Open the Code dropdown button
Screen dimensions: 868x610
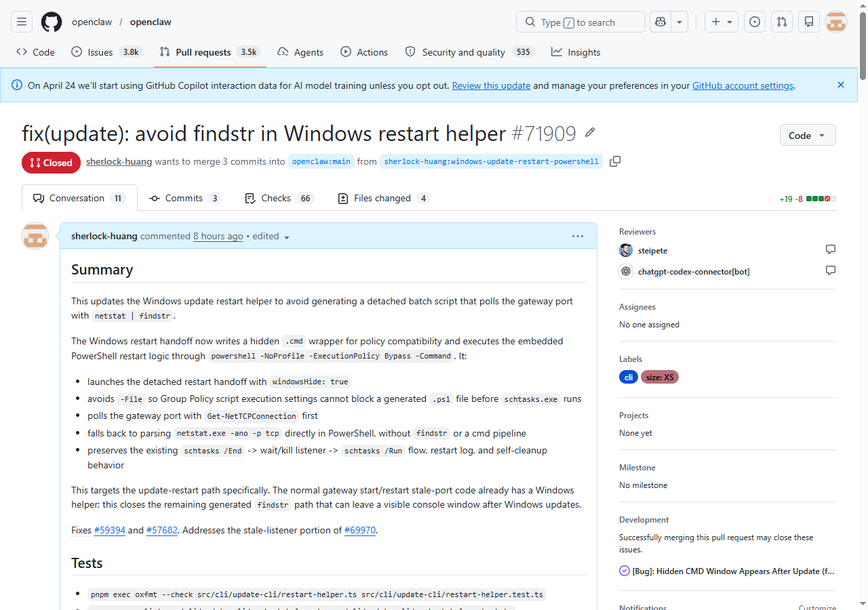[x=808, y=135]
